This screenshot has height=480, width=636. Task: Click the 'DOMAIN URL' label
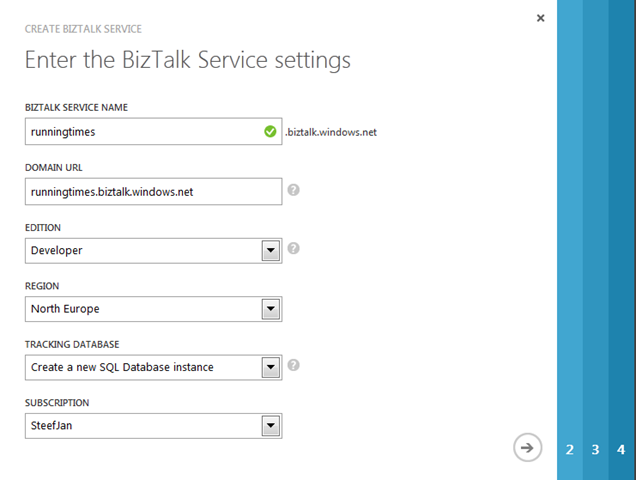click(54, 168)
